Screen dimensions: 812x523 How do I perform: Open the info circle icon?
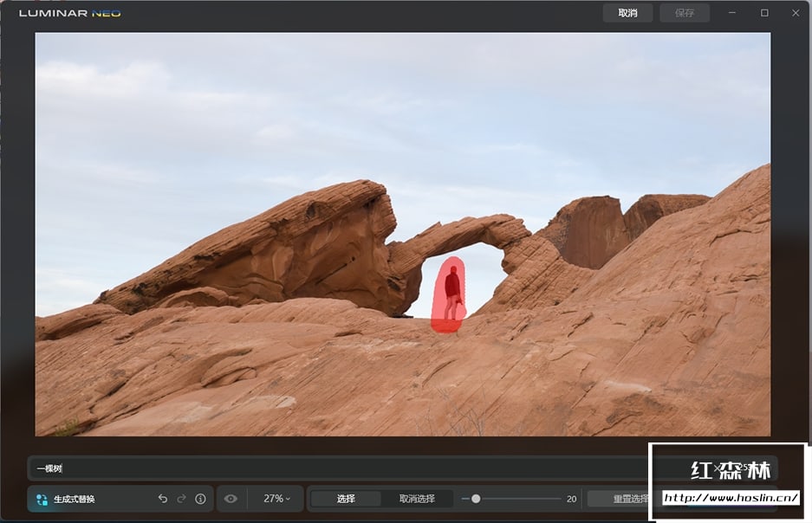200,499
